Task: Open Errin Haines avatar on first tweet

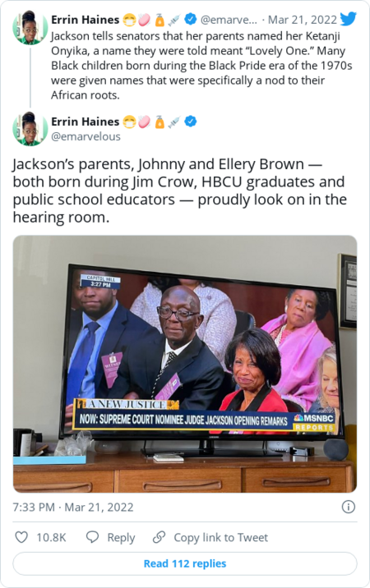Action: (x=30, y=28)
